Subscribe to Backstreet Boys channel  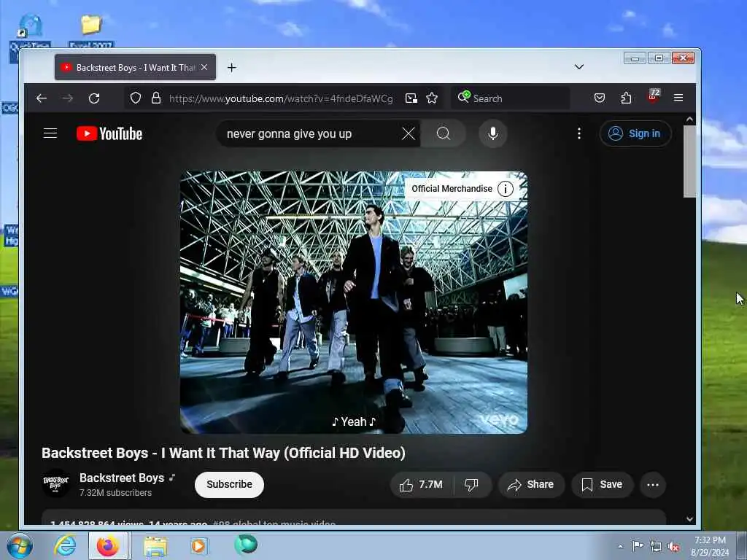(229, 485)
